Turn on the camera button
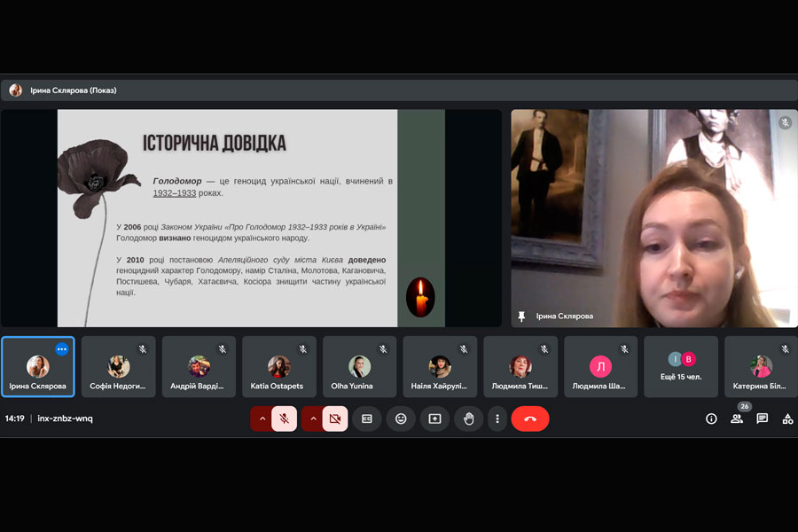The width and height of the screenshot is (798, 532). 335,419
